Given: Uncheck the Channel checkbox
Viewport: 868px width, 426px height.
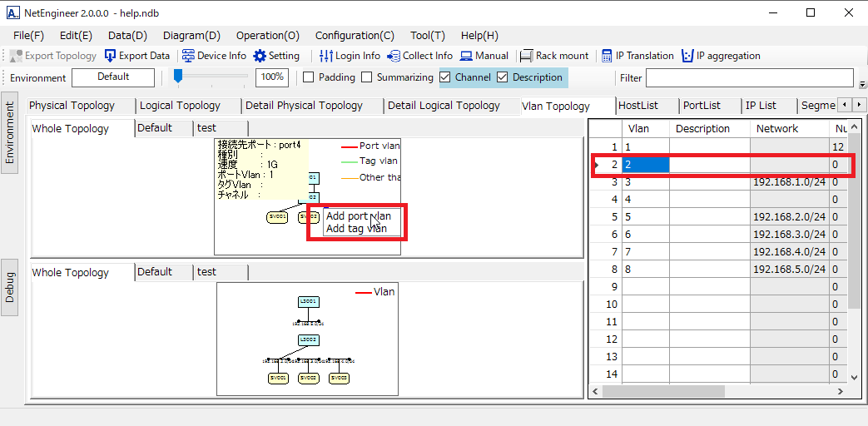Looking at the screenshot, I should coord(446,77).
